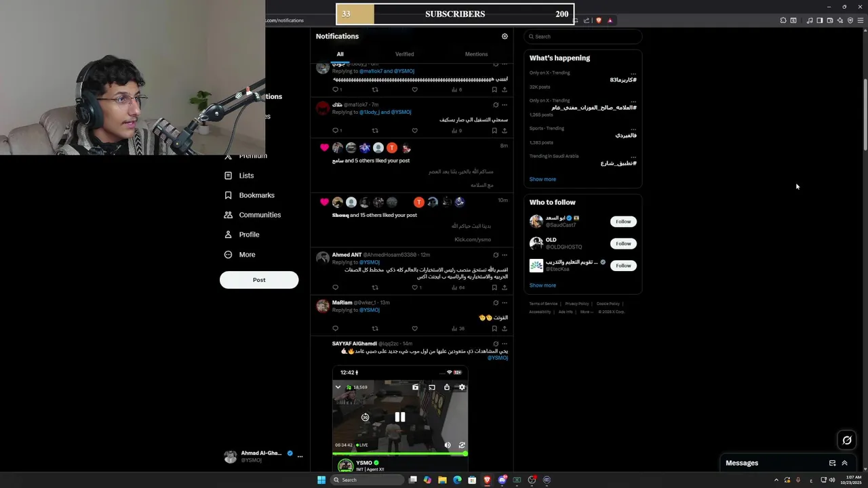The image size is (868, 488).
Task: Like the reply from @ma1lok7
Action: [x=414, y=131]
